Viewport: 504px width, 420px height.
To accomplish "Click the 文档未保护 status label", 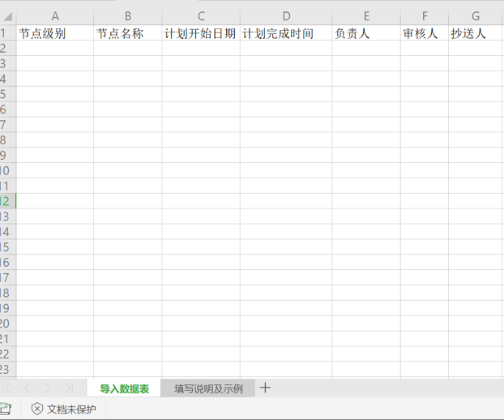I will click(x=71, y=409).
